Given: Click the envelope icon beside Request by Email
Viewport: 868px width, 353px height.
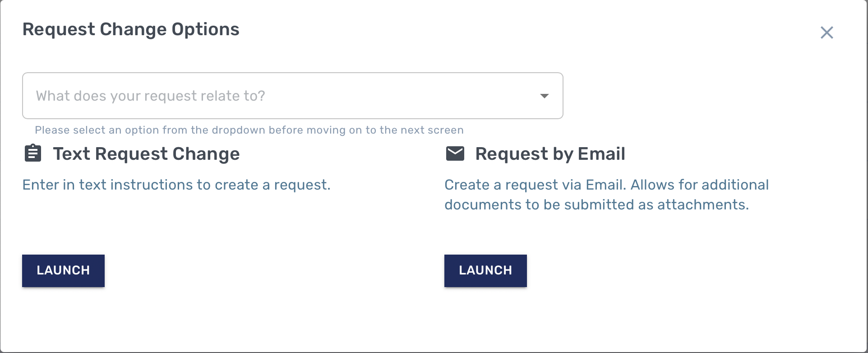Looking at the screenshot, I should click(455, 153).
